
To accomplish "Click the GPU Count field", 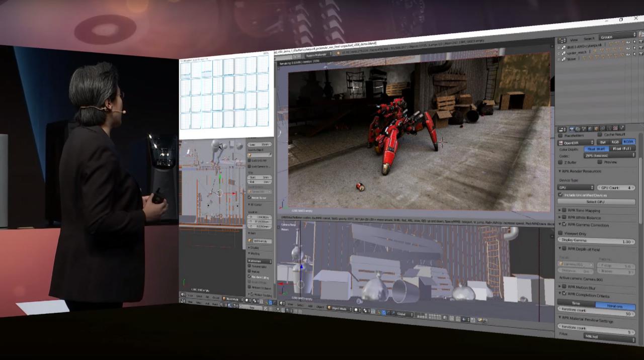I will point(616,188).
